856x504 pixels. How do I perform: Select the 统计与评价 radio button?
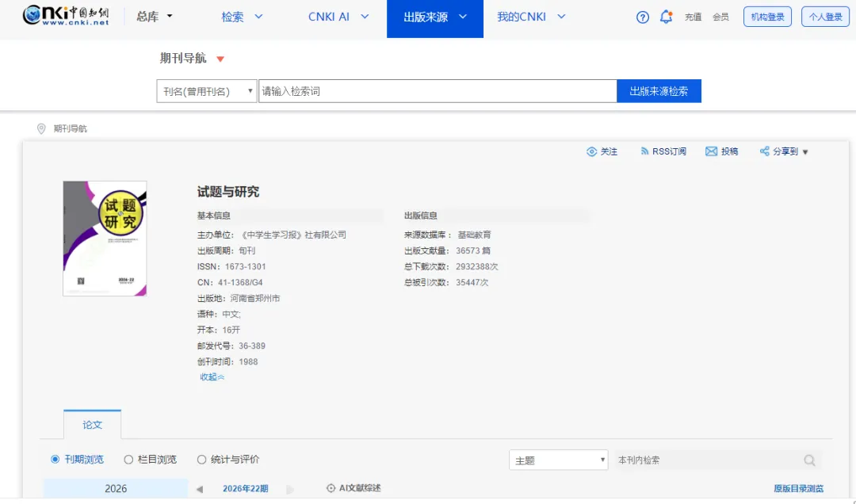click(201, 459)
